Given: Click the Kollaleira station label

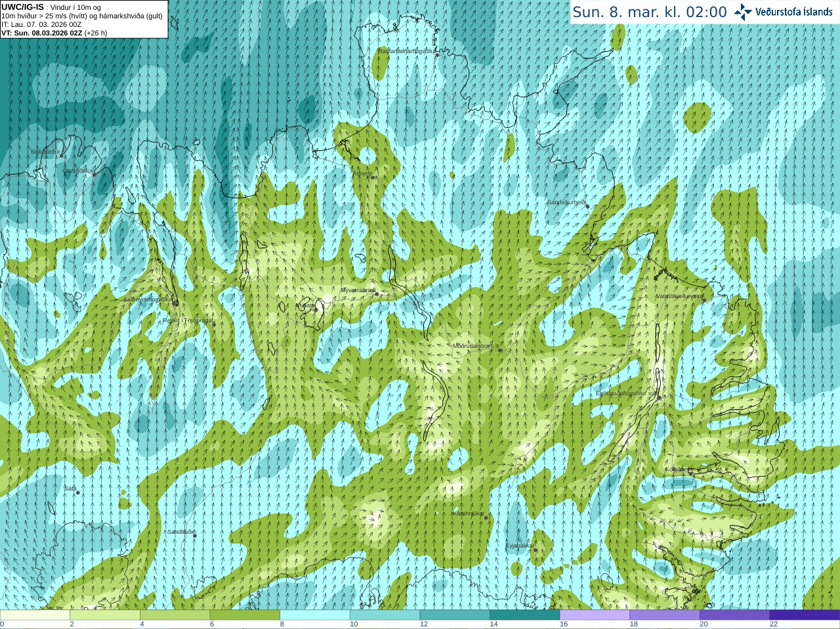Looking at the screenshot, I should (678, 469).
